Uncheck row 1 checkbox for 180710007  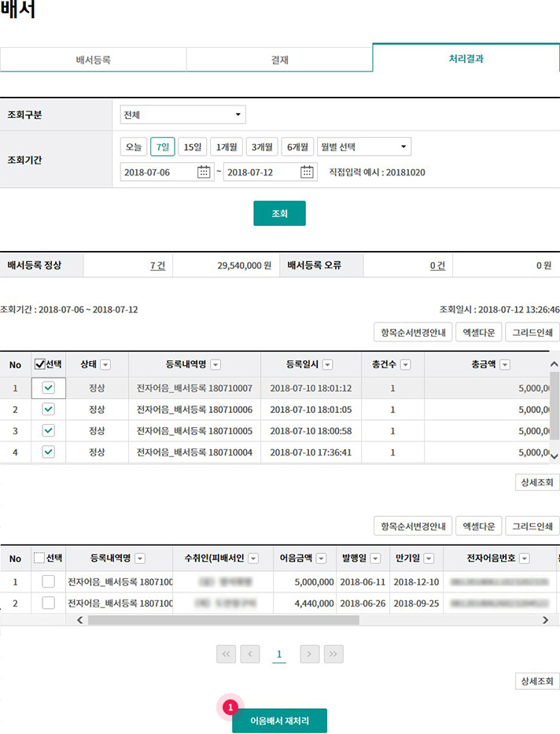pos(48,388)
